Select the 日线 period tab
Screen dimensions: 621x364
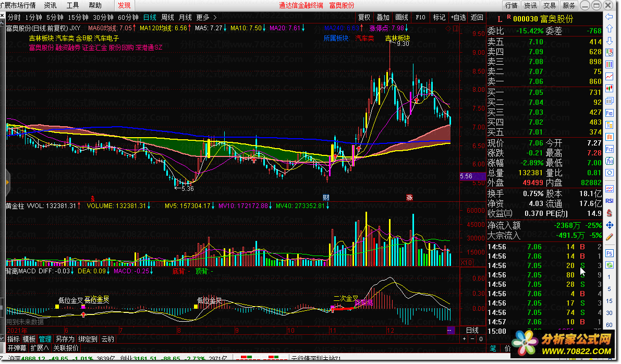point(150,17)
